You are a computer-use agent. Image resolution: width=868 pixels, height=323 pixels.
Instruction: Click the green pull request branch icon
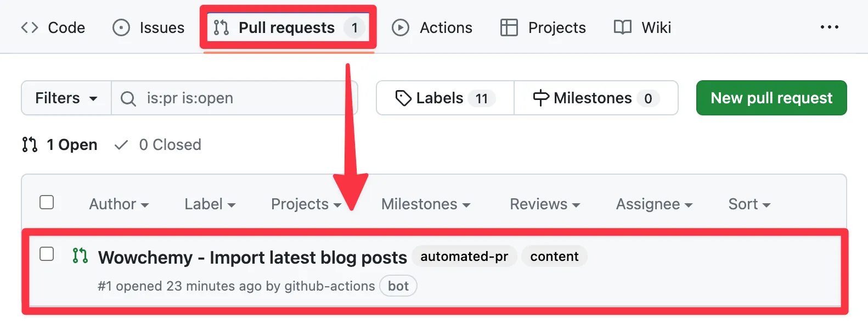[80, 256]
